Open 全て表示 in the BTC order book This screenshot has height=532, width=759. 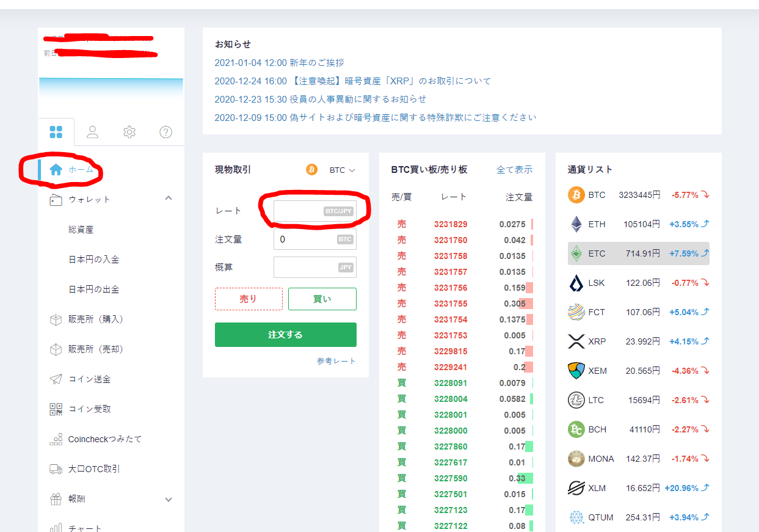click(x=516, y=169)
